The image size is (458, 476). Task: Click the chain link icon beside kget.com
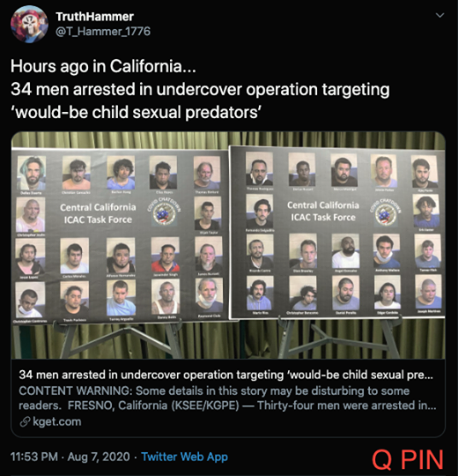25,421
